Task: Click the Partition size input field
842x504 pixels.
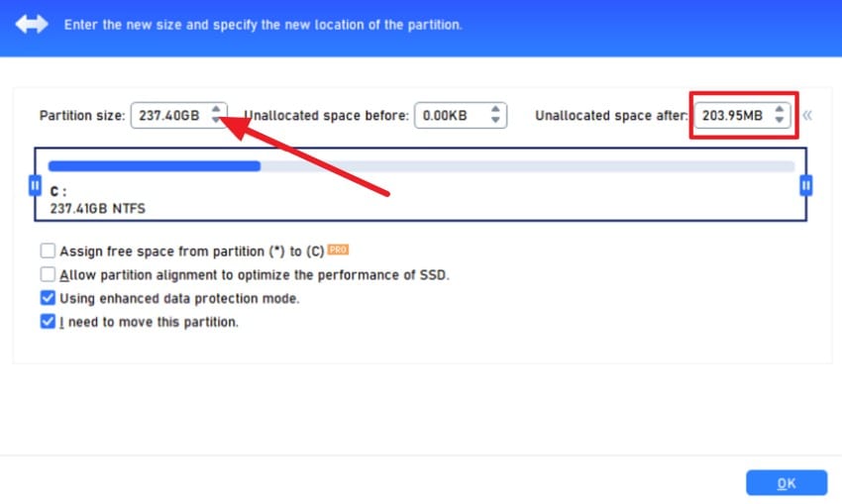Action: 170,116
